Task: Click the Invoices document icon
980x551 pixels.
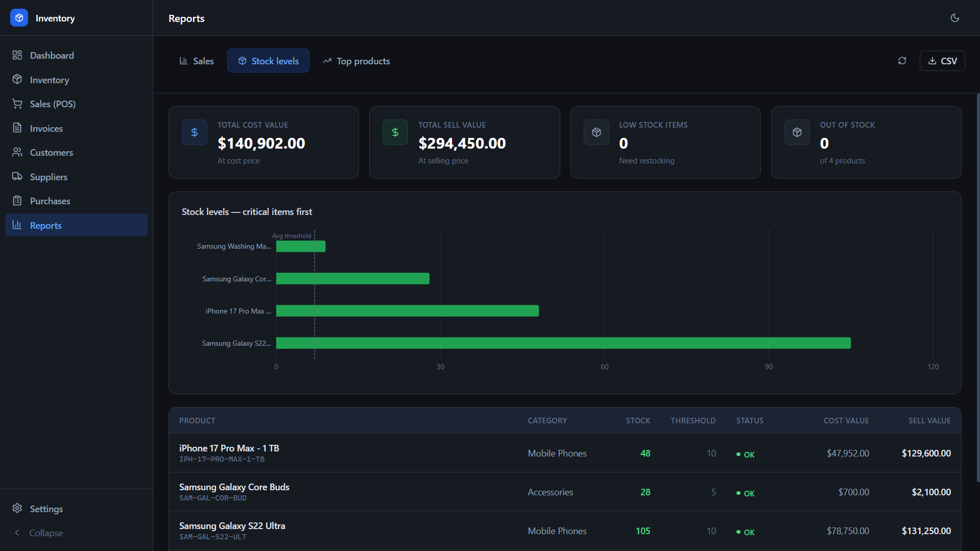Action: pos(17,128)
